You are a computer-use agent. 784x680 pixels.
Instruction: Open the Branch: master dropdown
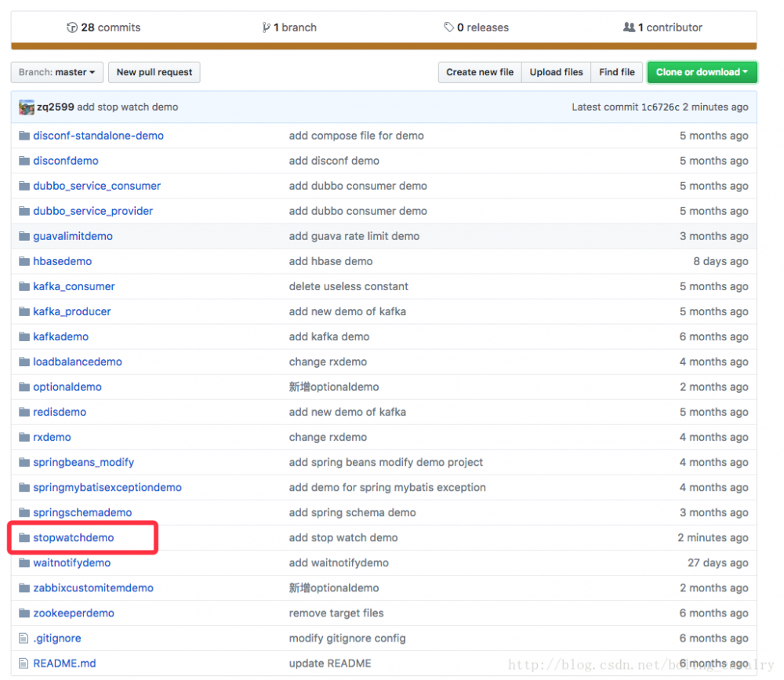pos(56,72)
